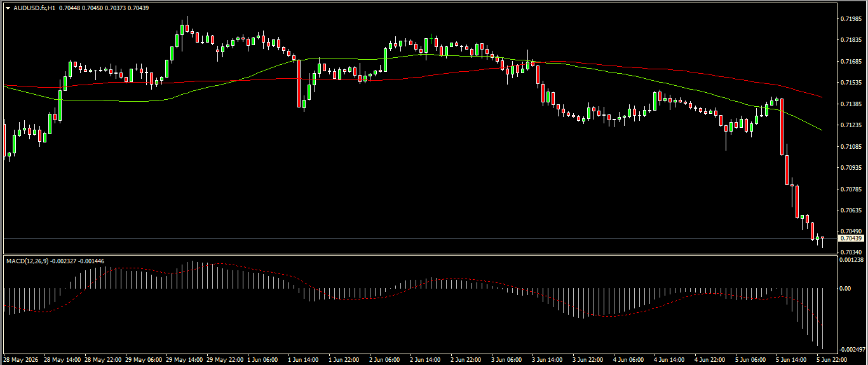Click the 3 Jun 22:00 time label

[x=588, y=360]
